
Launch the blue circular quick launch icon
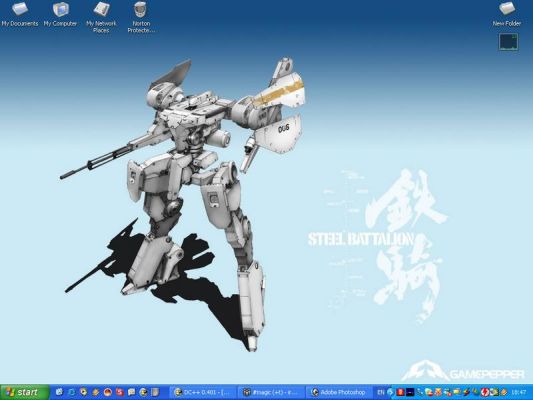point(72,392)
